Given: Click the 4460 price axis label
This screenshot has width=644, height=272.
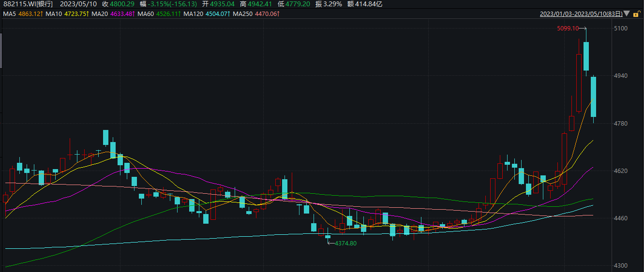Looking at the screenshot, I should 620,218.
